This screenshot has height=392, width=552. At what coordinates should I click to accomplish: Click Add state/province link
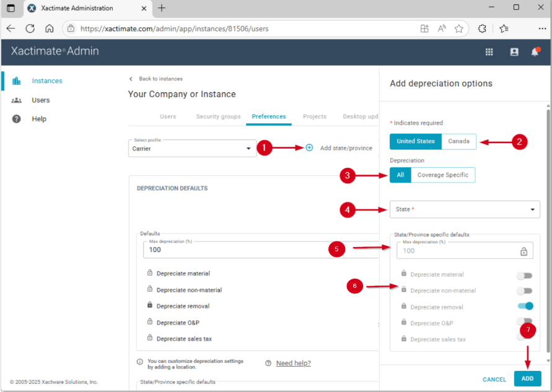346,148
